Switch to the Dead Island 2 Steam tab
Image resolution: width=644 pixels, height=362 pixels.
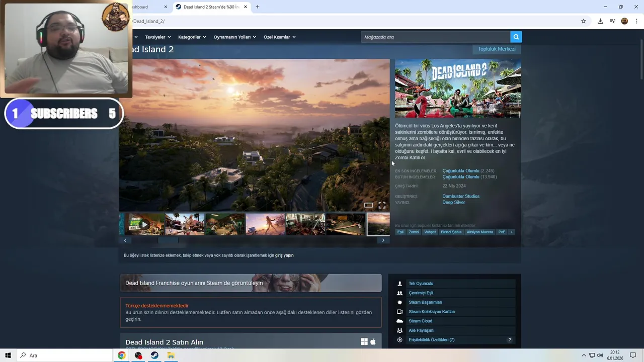coord(212,7)
